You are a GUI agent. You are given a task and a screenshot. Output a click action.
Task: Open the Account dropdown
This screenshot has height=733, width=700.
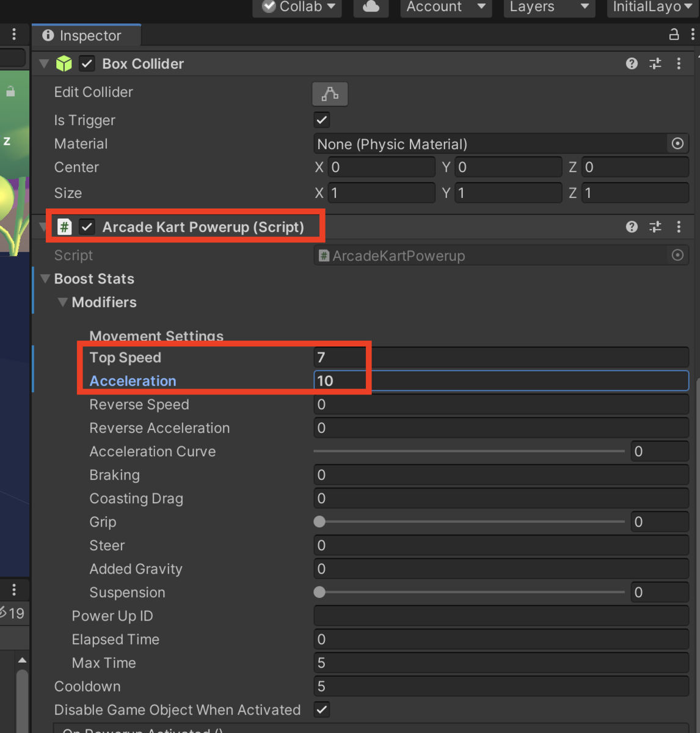point(447,7)
